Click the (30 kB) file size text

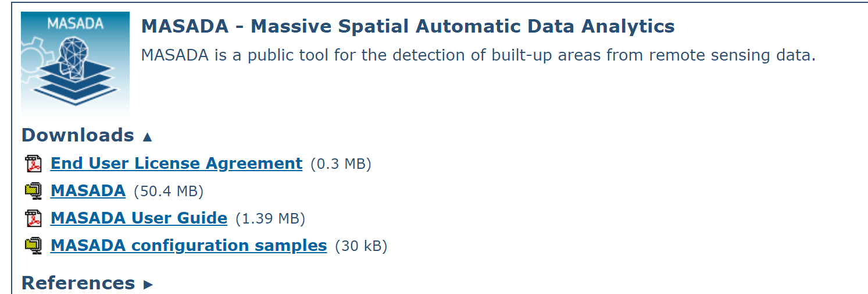(x=361, y=246)
